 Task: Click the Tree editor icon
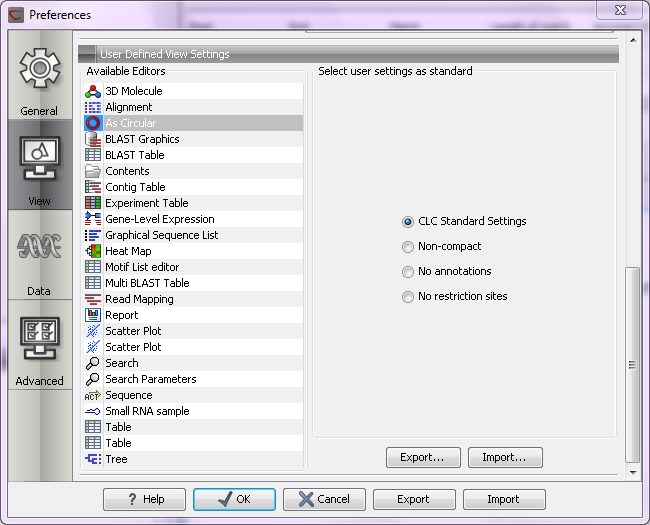(93, 459)
